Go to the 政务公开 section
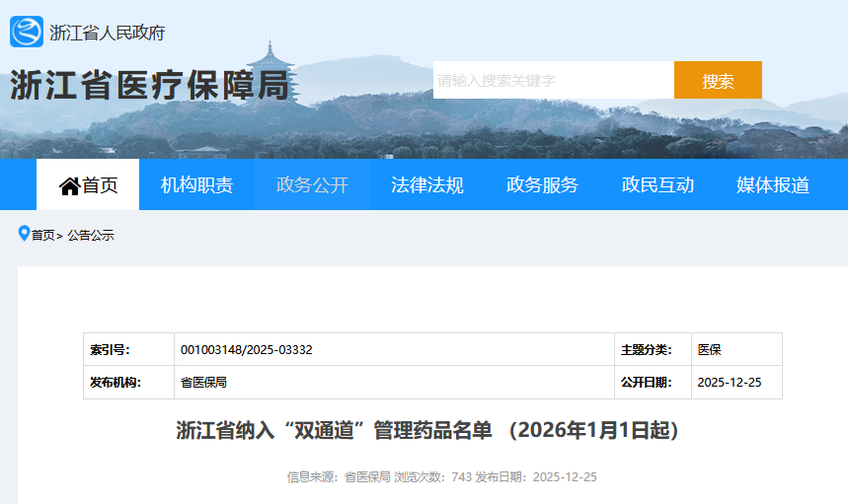This screenshot has width=848, height=504. 312,184
